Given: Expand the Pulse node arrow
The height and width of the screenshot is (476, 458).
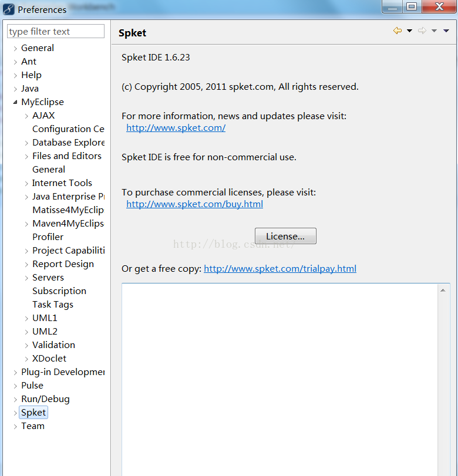Looking at the screenshot, I should click(15, 386).
